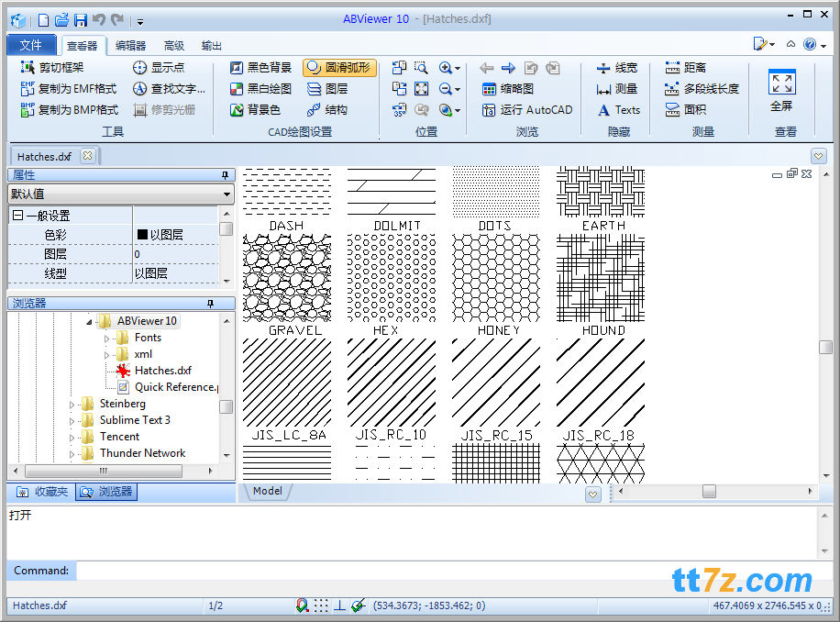
Task: Open the help icon in ribbon corner
Action: [810, 44]
